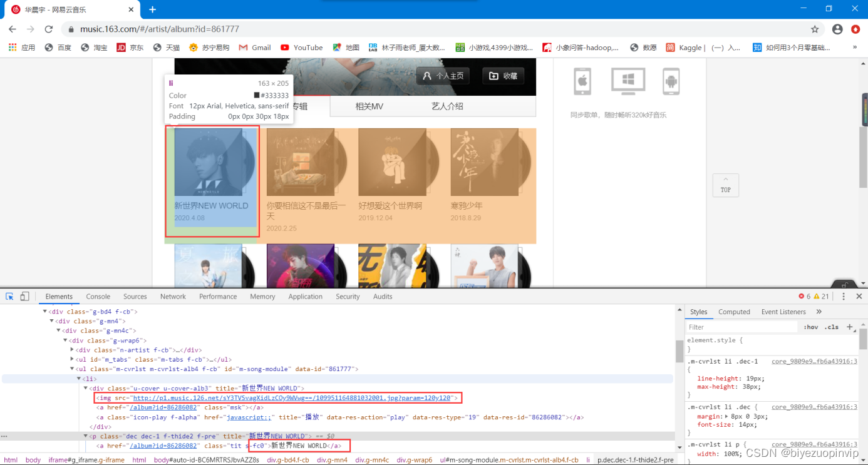Collapse the p dec-1 f-thide2 node

tap(86, 436)
